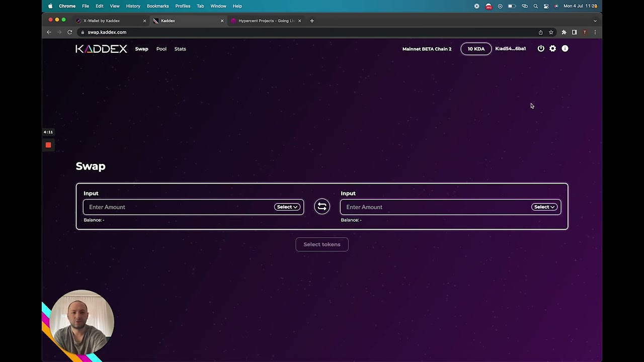Click the Mon 4 Jul clock

(580, 6)
